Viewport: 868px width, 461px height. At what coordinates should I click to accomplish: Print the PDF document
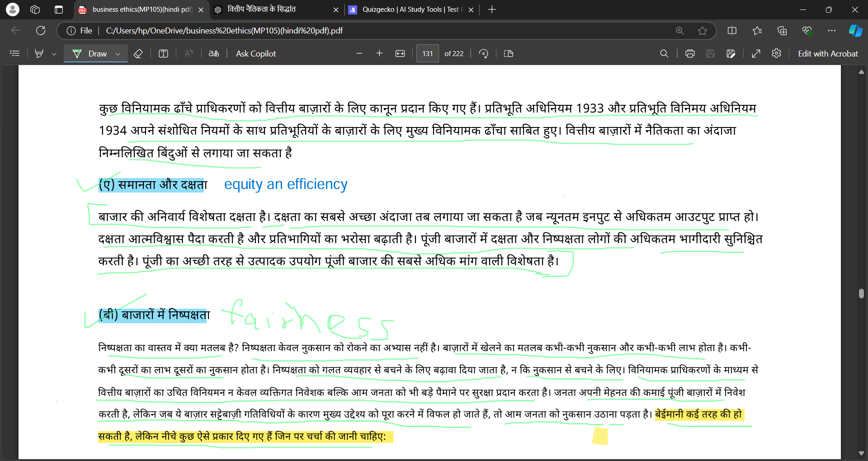click(x=690, y=53)
